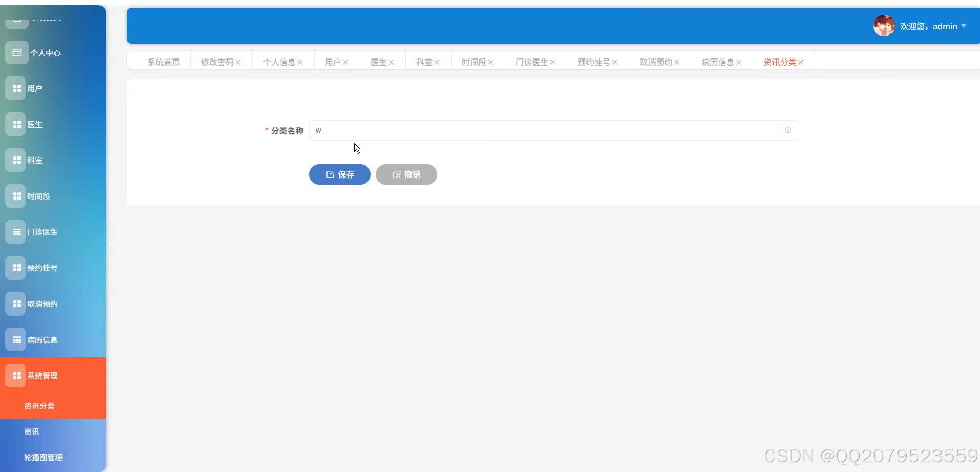980x472 pixels.
Task: Switch to the 预约挂号 tab
Action: (594, 62)
